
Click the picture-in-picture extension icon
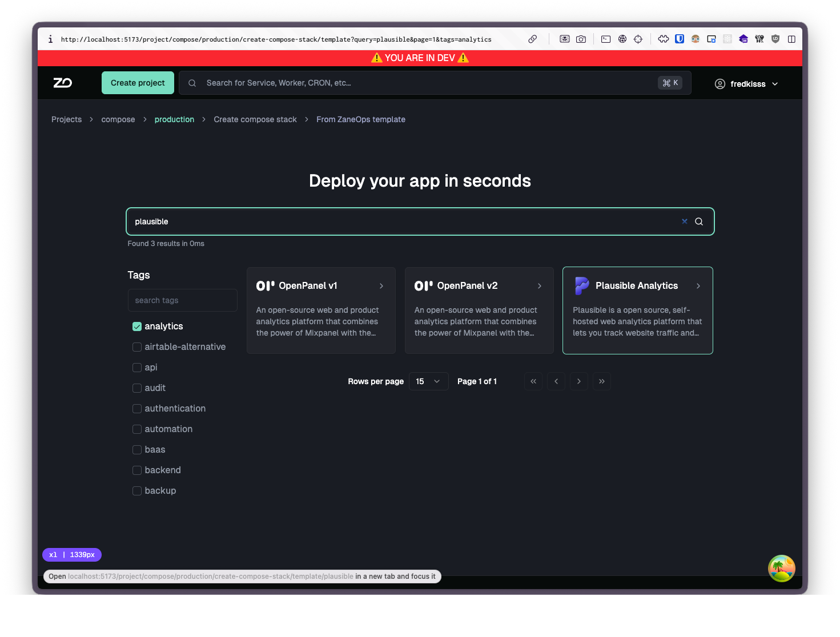pos(712,39)
